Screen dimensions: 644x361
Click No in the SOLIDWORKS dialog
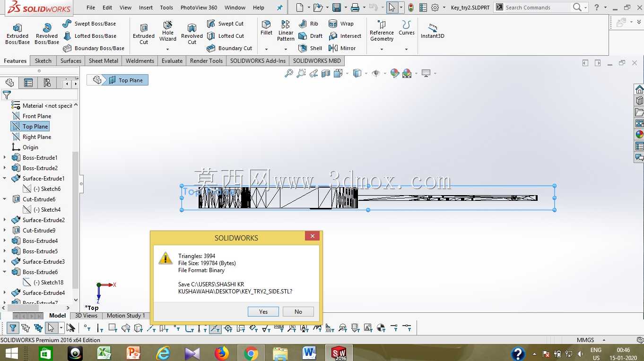[x=298, y=312]
